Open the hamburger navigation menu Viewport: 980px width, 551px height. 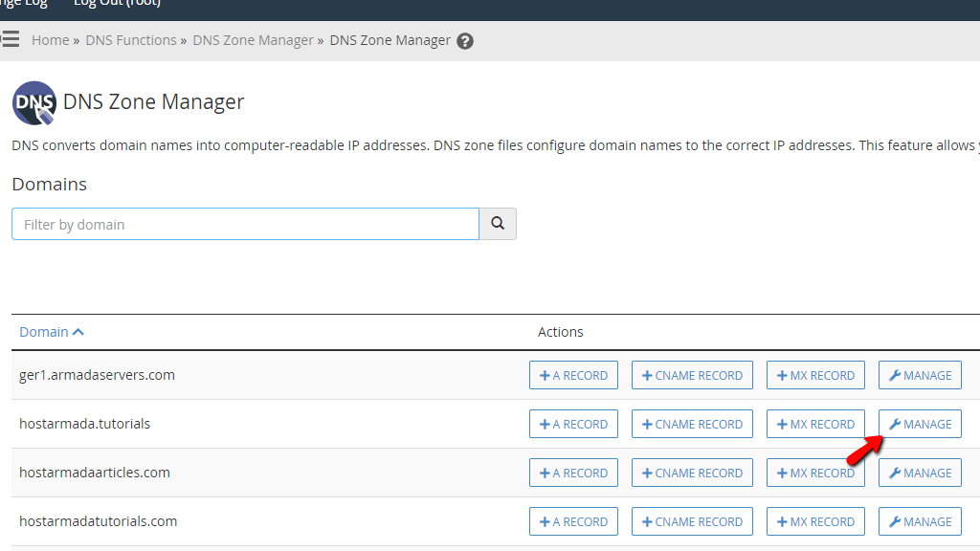(10, 39)
